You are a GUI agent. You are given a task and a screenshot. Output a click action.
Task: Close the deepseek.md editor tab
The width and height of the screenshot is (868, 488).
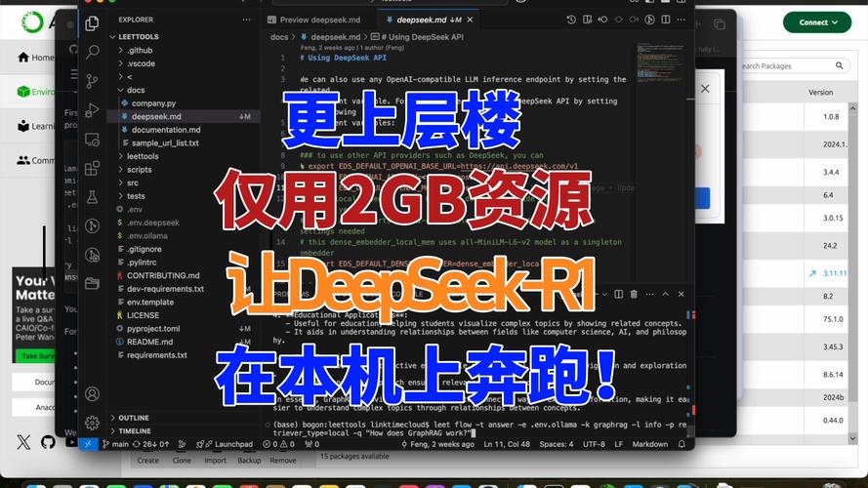coord(470,20)
